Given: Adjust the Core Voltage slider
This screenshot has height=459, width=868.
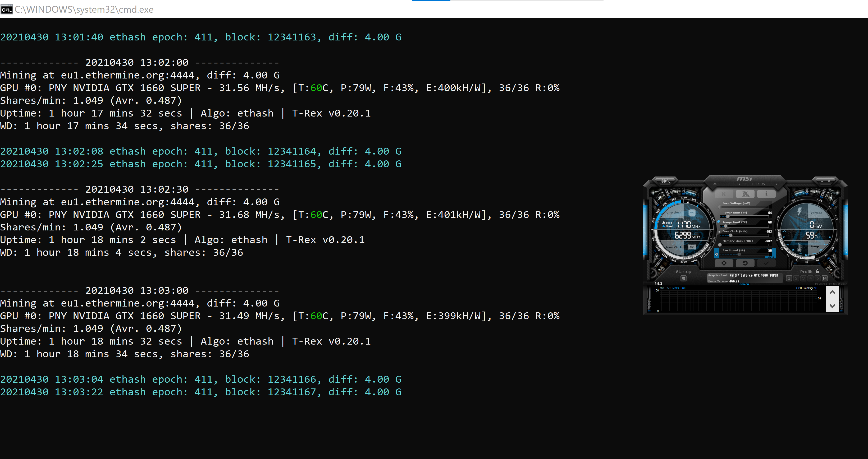Looking at the screenshot, I should pyautogui.click(x=744, y=207).
